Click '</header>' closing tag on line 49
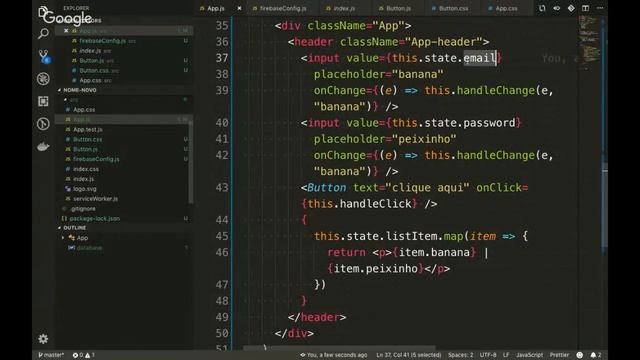Viewport: 640px width, 360px height. pos(317,317)
